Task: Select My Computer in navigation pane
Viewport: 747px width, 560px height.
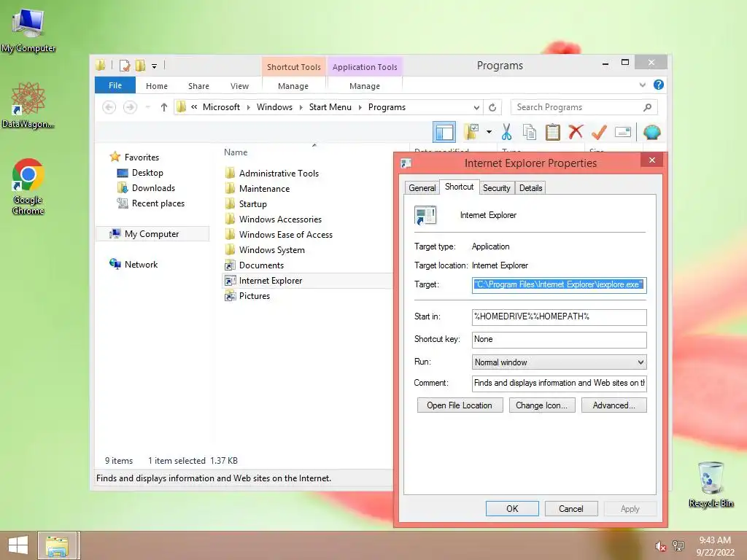Action: point(152,234)
